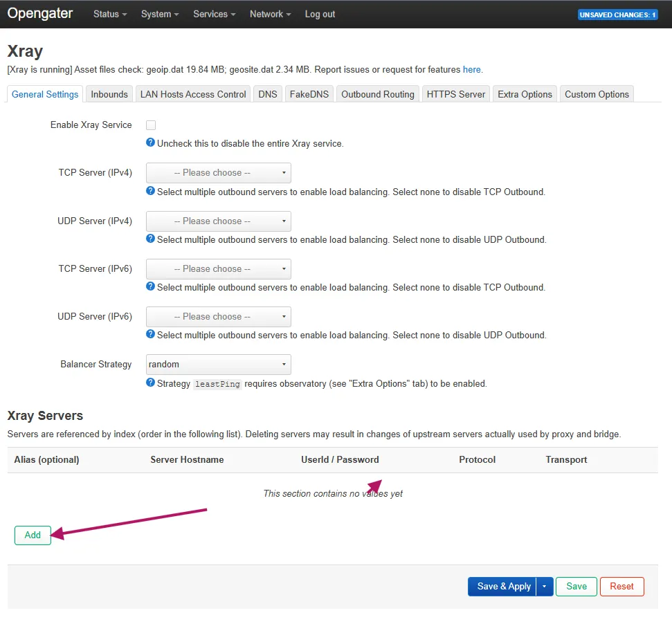
Task: Click the Reset button
Action: (x=622, y=587)
